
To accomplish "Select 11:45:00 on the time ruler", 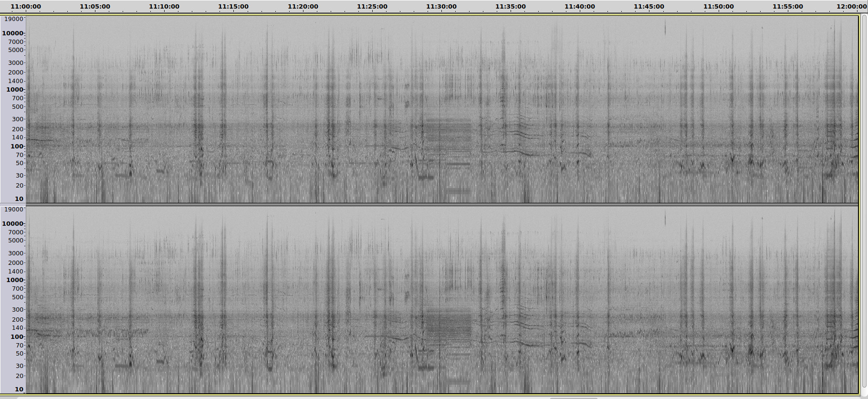I will (649, 7).
